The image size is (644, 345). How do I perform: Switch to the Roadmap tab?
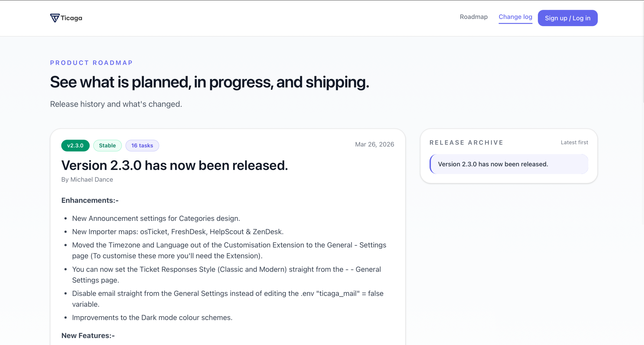click(474, 17)
